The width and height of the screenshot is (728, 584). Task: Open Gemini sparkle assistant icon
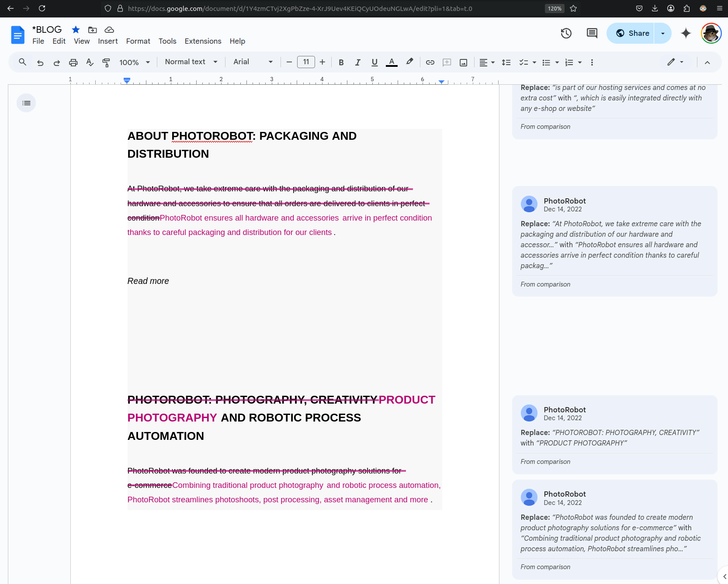pos(686,33)
